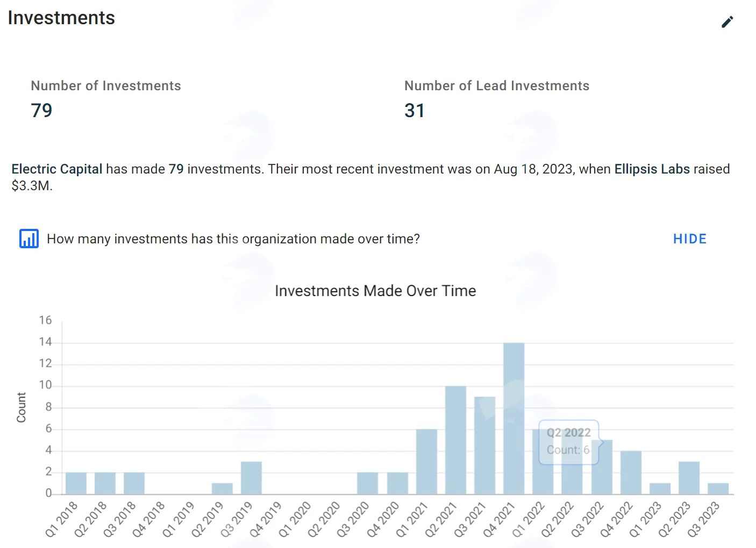The image size is (756, 548).
Task: Click the Q3 2021 bar
Action: (x=484, y=445)
